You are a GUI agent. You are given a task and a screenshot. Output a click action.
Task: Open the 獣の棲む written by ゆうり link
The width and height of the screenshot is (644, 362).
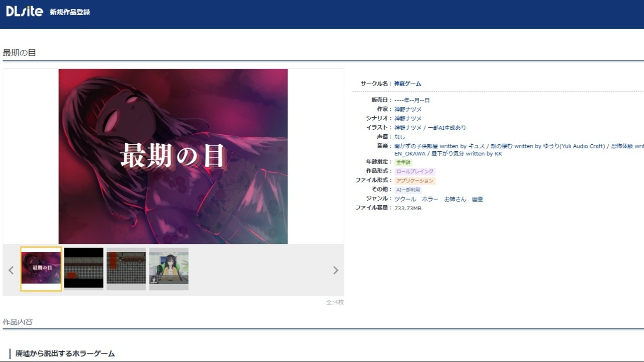click(548, 146)
